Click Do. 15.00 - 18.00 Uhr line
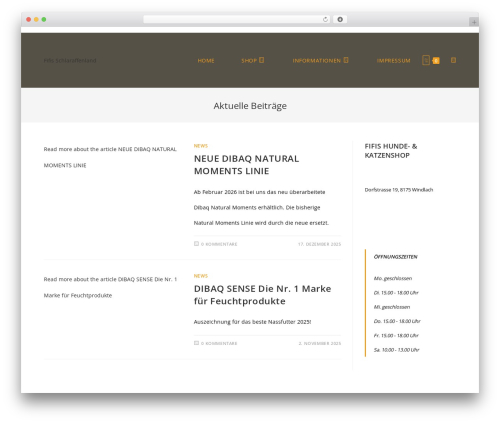Screen dimensions: 500x423 397,321
